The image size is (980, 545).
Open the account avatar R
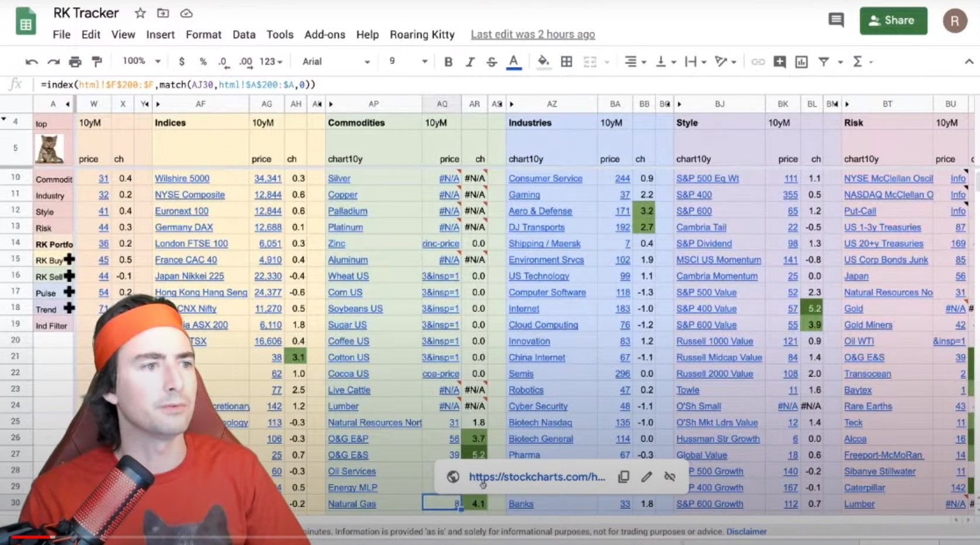point(955,21)
